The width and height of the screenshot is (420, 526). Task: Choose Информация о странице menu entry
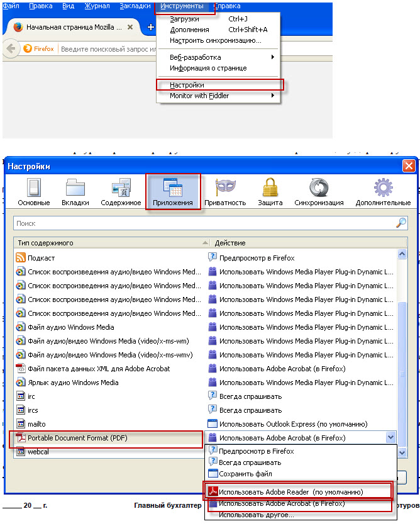pos(218,68)
